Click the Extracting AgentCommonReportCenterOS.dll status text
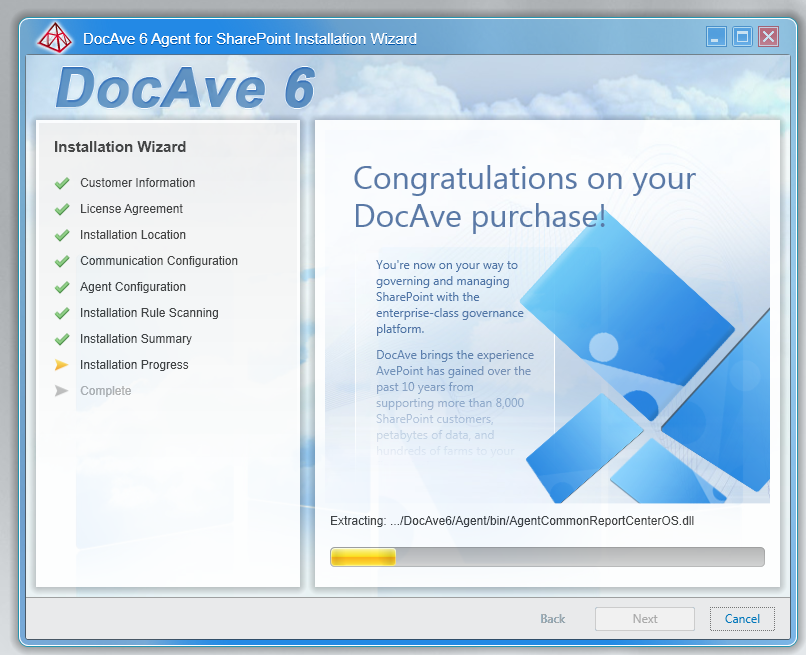The image size is (806, 655). (513, 520)
